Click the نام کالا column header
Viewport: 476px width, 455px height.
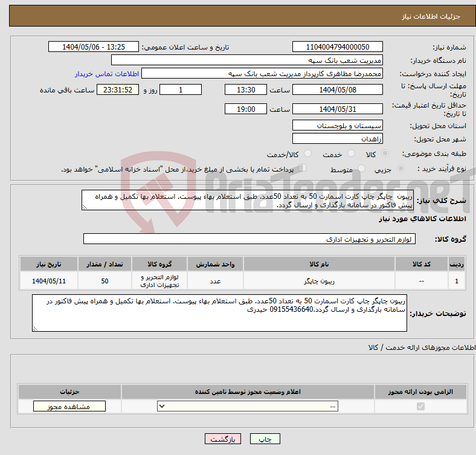point(318,264)
